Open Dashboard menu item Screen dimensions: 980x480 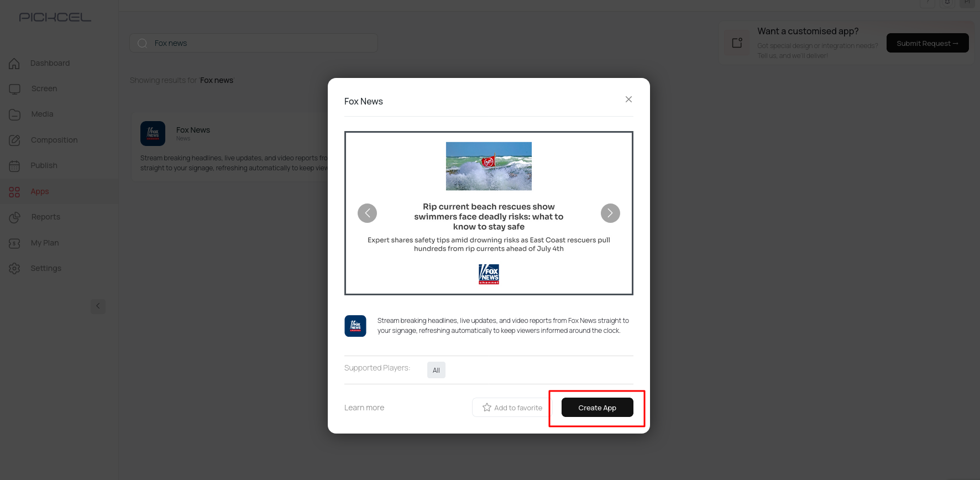point(50,63)
